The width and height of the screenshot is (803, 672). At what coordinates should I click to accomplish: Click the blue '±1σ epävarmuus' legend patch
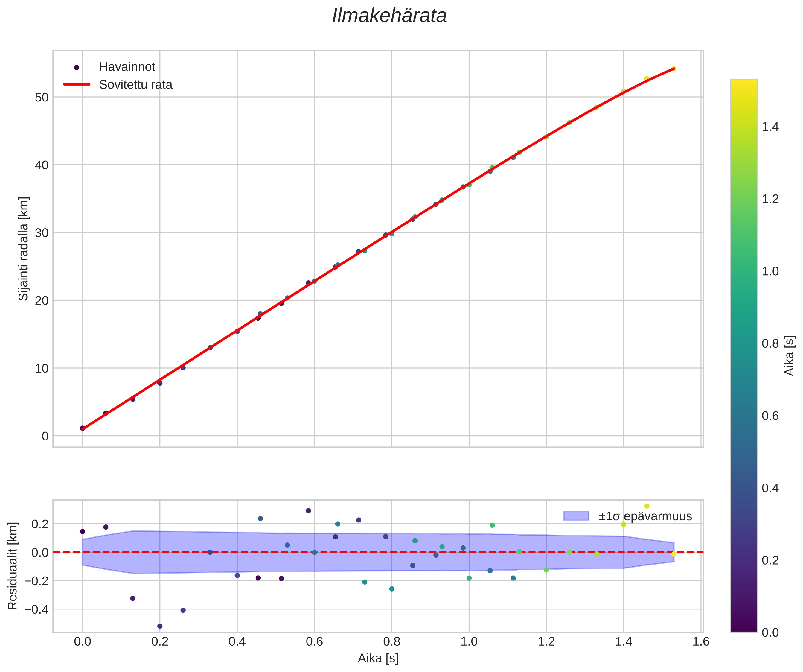576,516
